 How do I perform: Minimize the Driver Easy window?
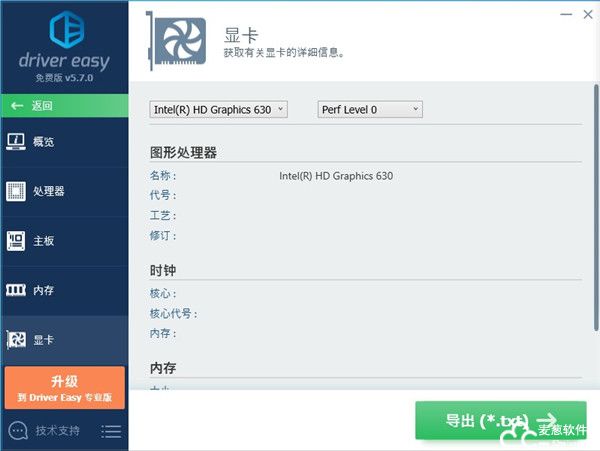tap(566, 15)
